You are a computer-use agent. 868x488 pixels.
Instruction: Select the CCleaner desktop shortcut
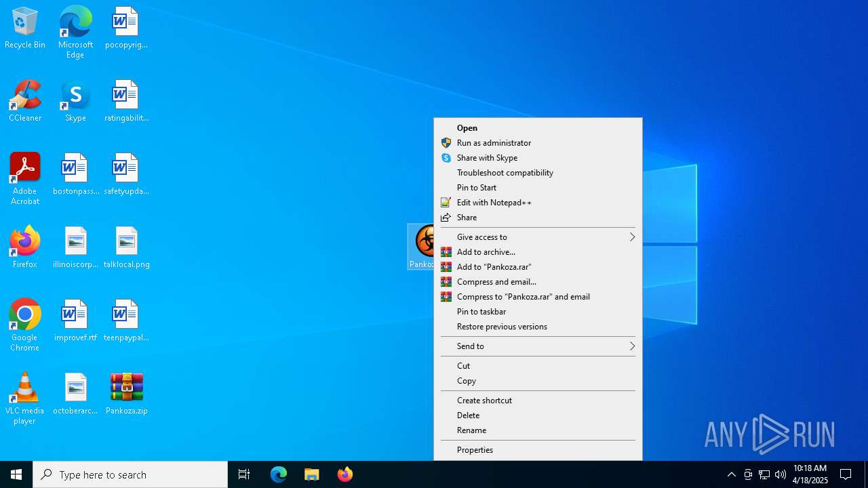(x=25, y=102)
